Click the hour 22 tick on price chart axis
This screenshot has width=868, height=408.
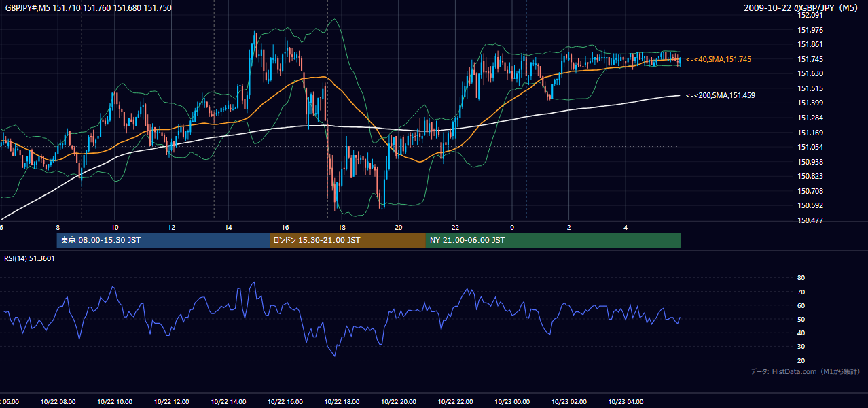[455, 228]
